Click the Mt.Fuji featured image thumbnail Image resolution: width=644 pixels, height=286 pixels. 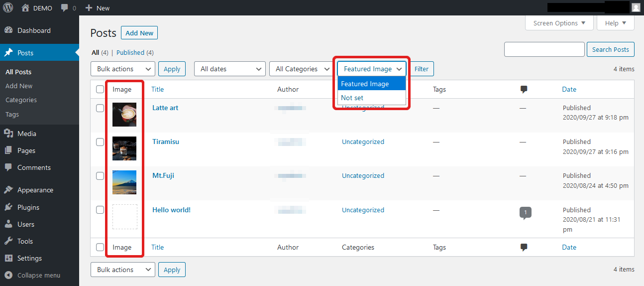click(124, 182)
